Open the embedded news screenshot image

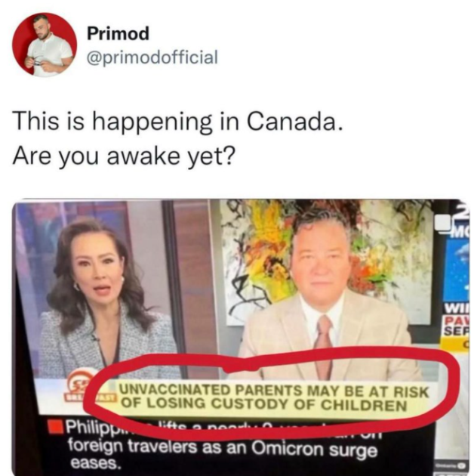click(241, 337)
